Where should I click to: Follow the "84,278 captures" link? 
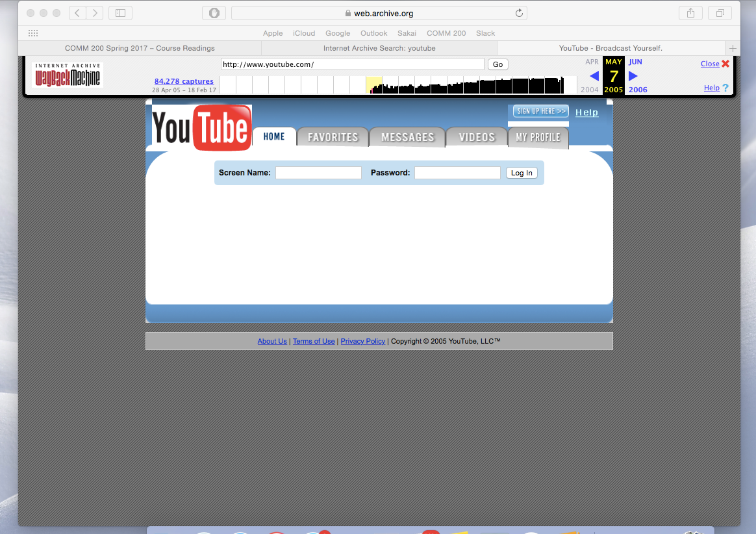[184, 81]
